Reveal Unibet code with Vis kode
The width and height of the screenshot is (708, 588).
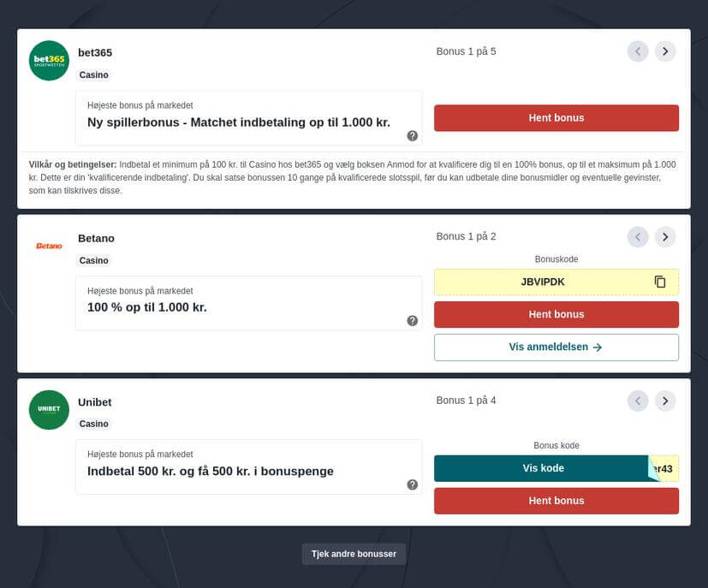click(x=543, y=468)
